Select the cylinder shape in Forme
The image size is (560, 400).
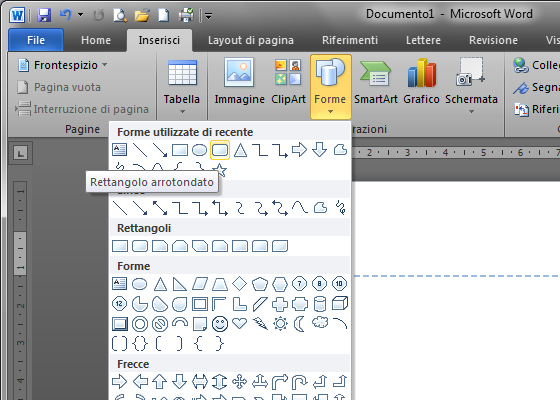tap(320, 304)
